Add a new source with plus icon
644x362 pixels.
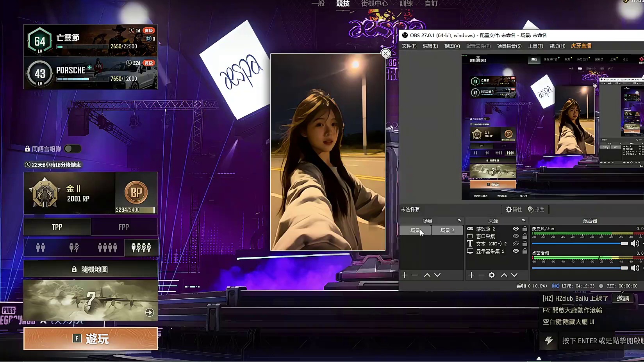coord(471,275)
